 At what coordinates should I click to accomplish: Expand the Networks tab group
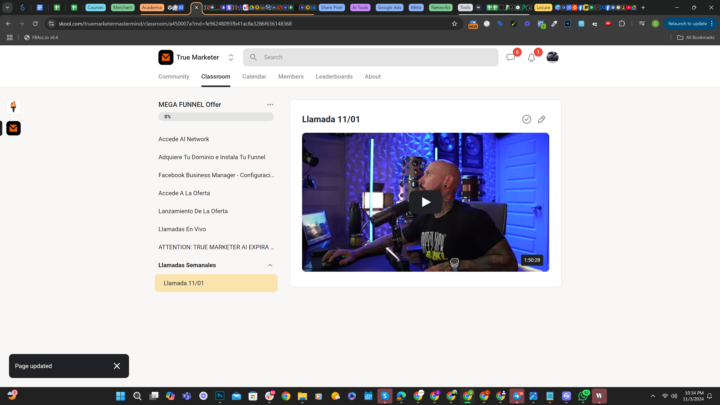coord(440,7)
